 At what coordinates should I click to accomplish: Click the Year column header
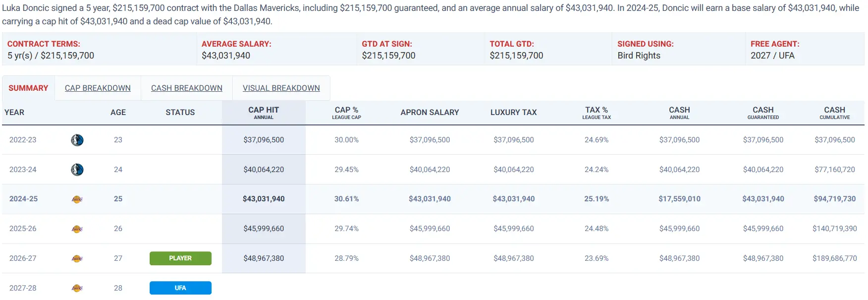click(x=14, y=113)
